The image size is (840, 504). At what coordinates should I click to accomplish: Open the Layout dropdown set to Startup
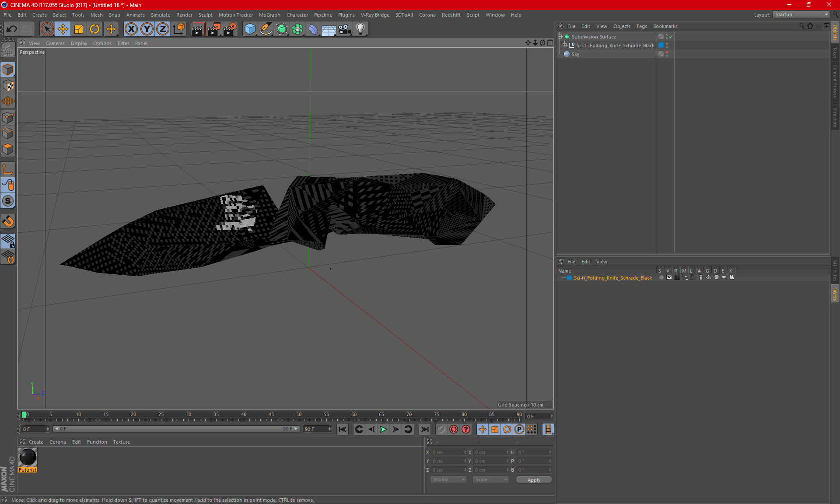click(801, 14)
